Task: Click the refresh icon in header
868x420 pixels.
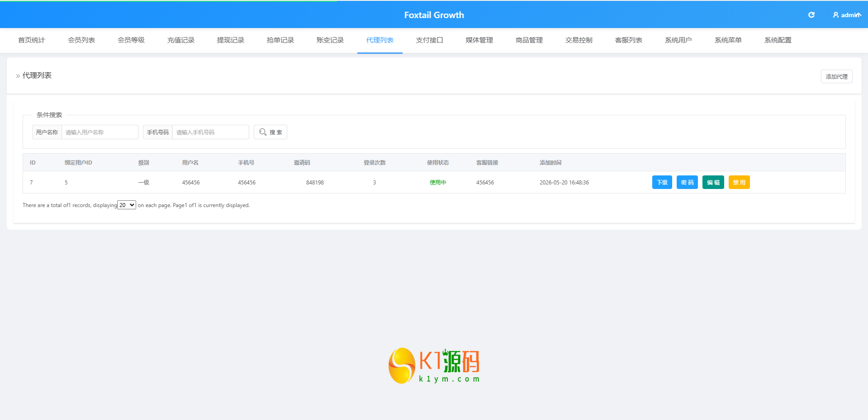Action: pyautogui.click(x=811, y=15)
